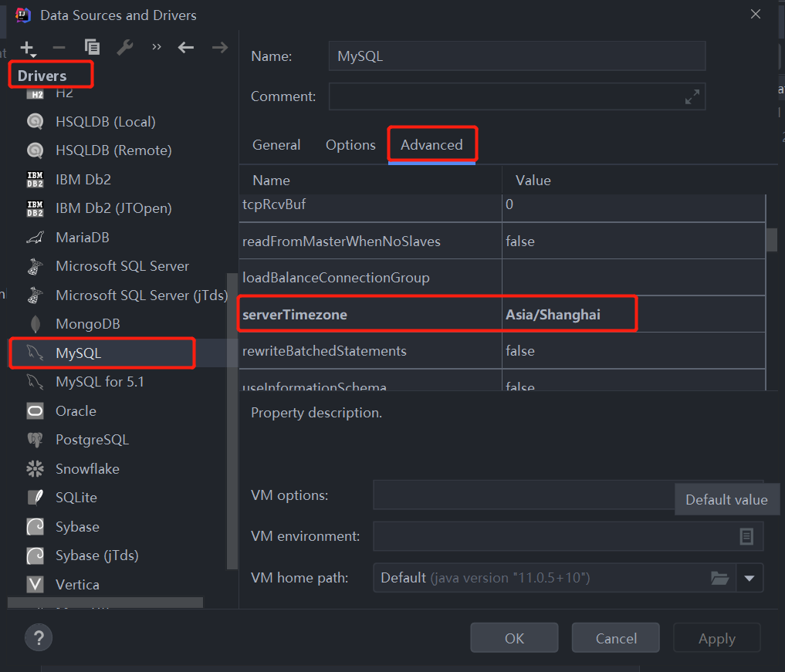This screenshot has height=672, width=785.
Task: Go back with the left arrow
Action: pos(186,48)
